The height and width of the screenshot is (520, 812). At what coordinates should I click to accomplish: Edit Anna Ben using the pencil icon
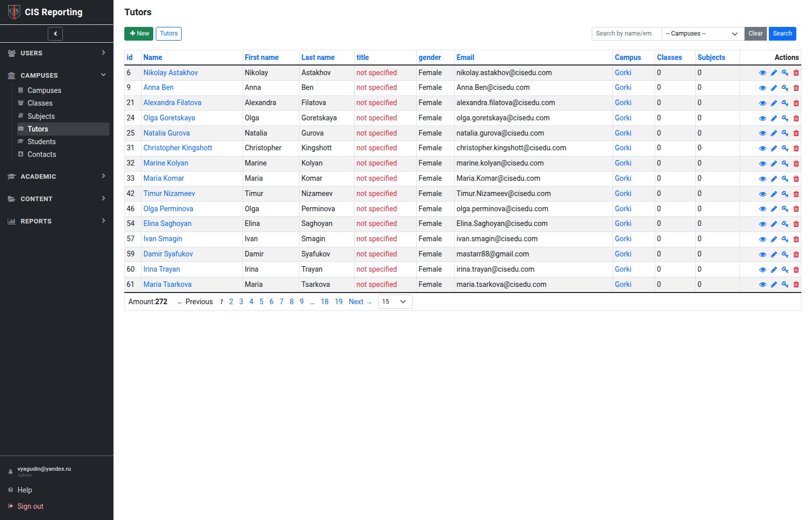[x=774, y=88]
